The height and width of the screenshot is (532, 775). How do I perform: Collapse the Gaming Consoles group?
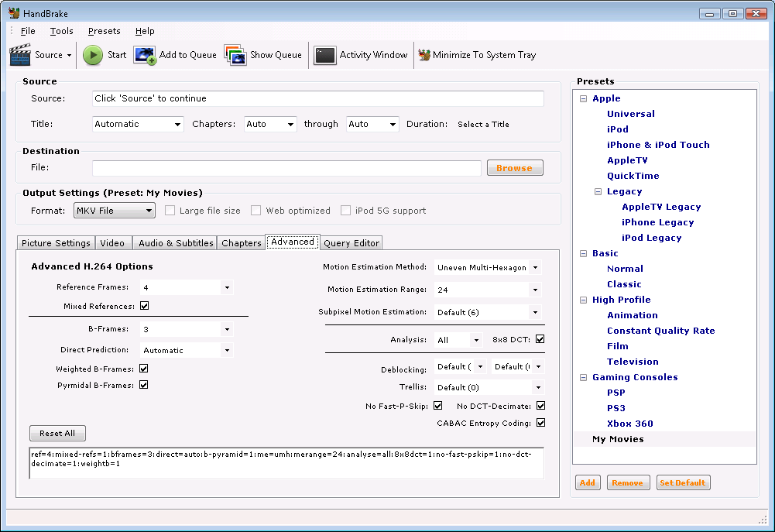[583, 377]
